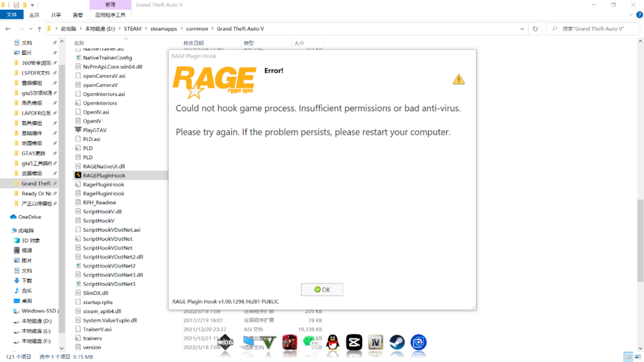644x362 pixels.
Task: Open recent locations dropdown arrow
Action: click(31, 29)
